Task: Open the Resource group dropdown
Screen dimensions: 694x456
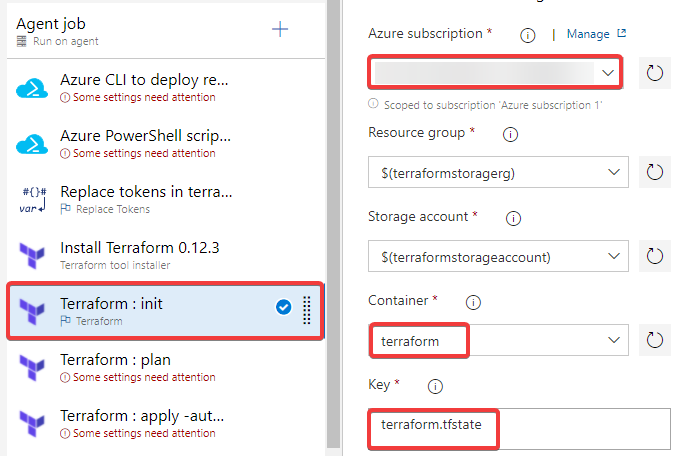Action: [498, 172]
